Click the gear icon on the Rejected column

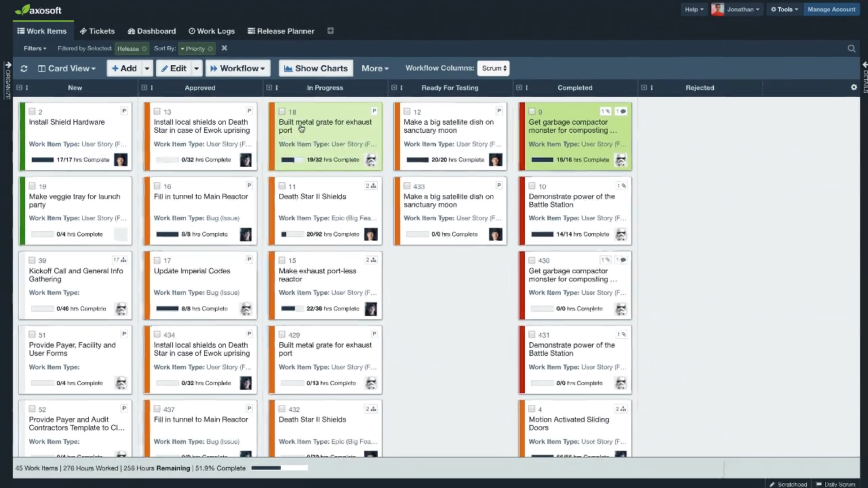[x=853, y=88]
